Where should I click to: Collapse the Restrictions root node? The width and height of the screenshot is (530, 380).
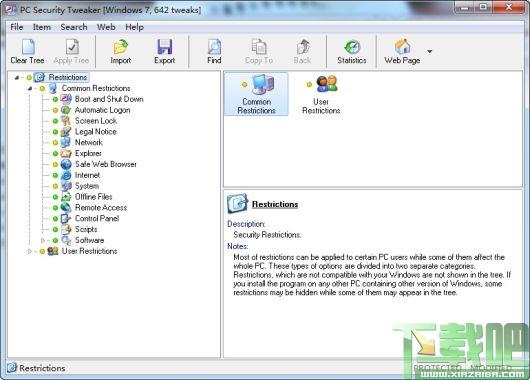click(x=17, y=78)
